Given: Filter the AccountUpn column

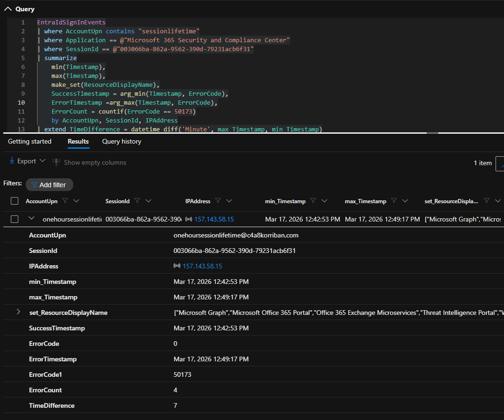Looking at the screenshot, I should tap(65, 201).
